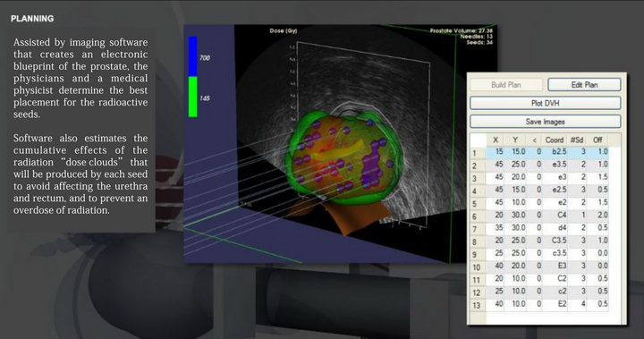Select the green 145 Gy dose swatch
This screenshot has width=644, height=339.
coord(192,97)
